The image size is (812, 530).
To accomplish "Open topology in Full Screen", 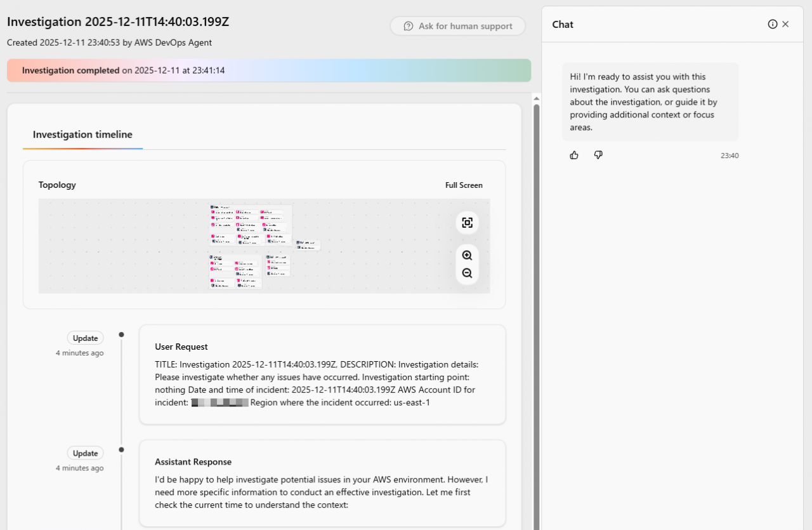I will [464, 185].
